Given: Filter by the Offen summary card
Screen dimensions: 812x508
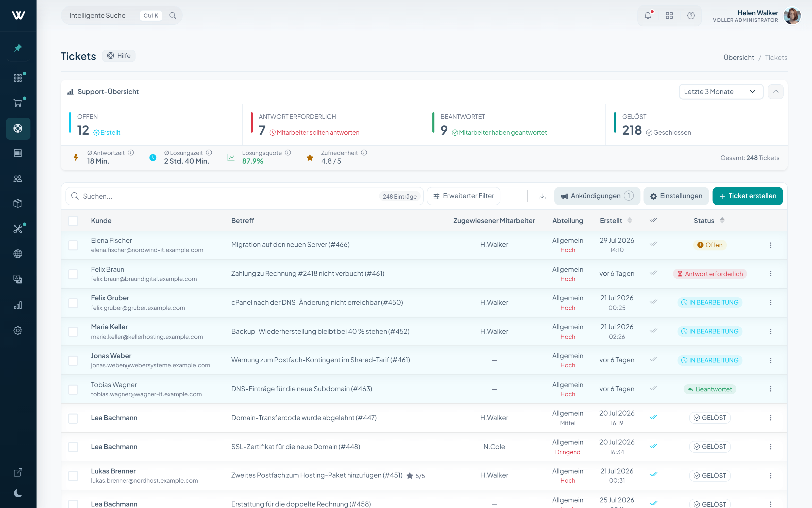Looking at the screenshot, I should (152, 124).
